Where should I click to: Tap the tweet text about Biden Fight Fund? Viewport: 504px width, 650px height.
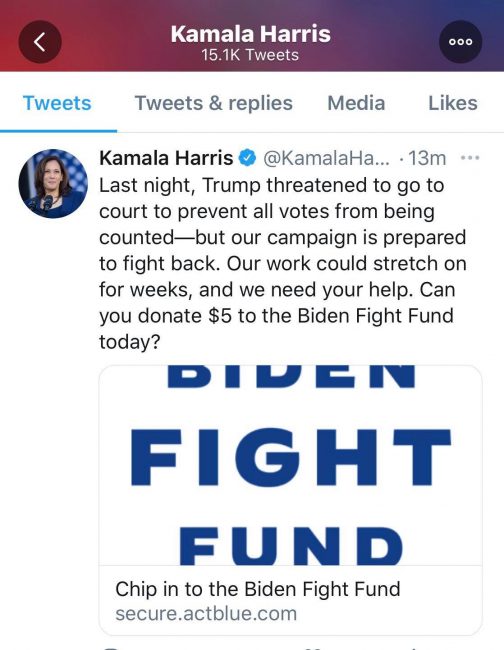tap(283, 264)
